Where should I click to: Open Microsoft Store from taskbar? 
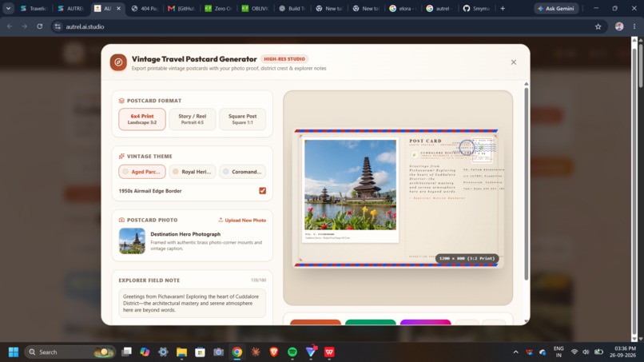200,352
